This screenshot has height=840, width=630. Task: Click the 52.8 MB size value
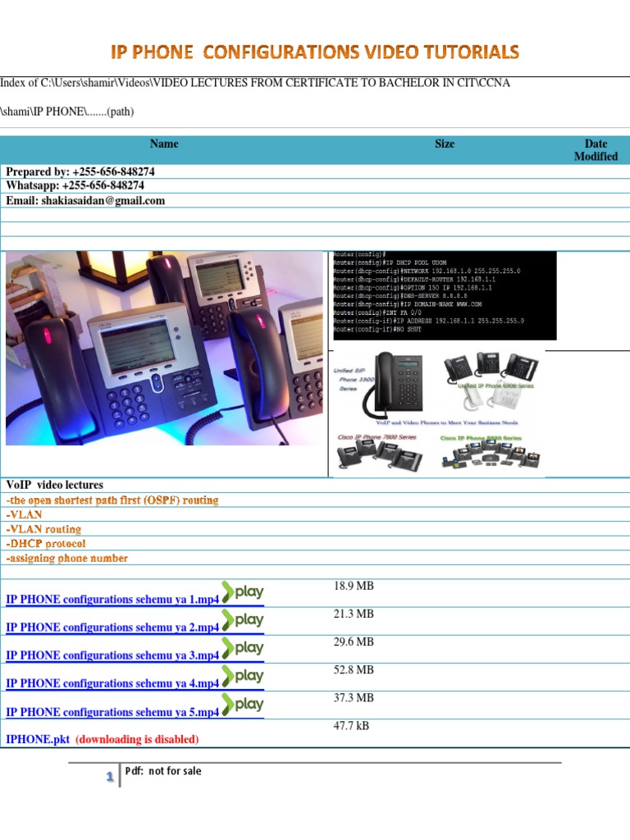pyautogui.click(x=354, y=669)
